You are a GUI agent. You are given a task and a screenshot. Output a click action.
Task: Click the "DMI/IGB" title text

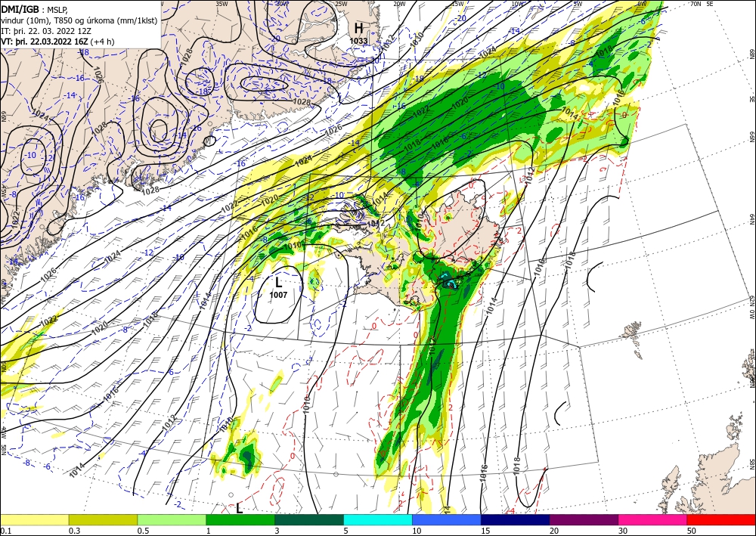(20, 8)
